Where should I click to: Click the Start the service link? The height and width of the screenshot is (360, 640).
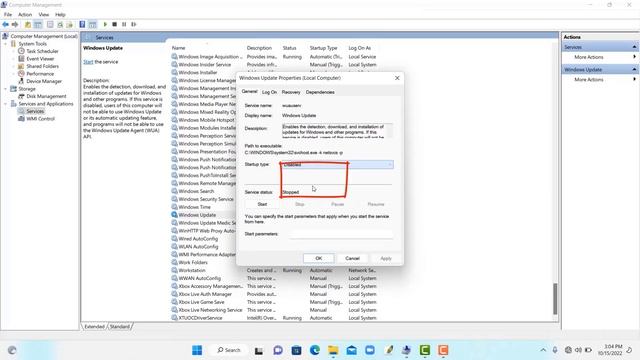(x=88, y=62)
